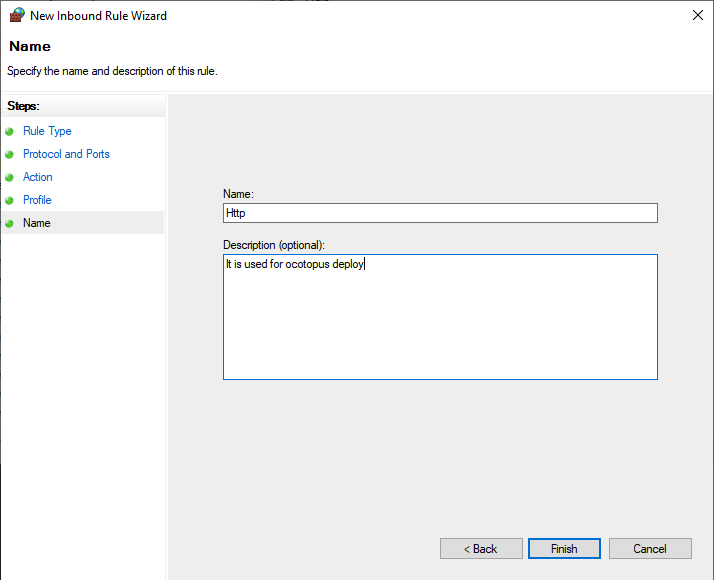Click the "Description (optional):" label
The width and height of the screenshot is (714, 580).
point(275,245)
